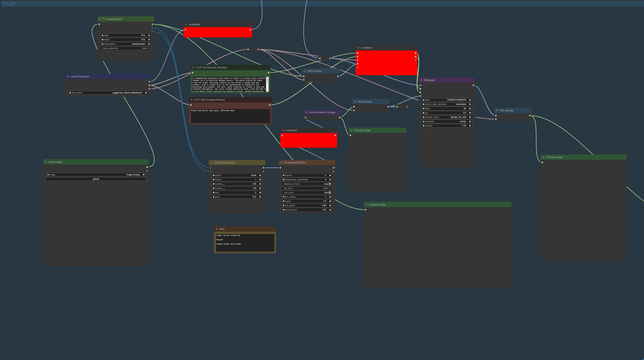Toggle tapered_corners off
644x360 pixels.
[307, 184]
